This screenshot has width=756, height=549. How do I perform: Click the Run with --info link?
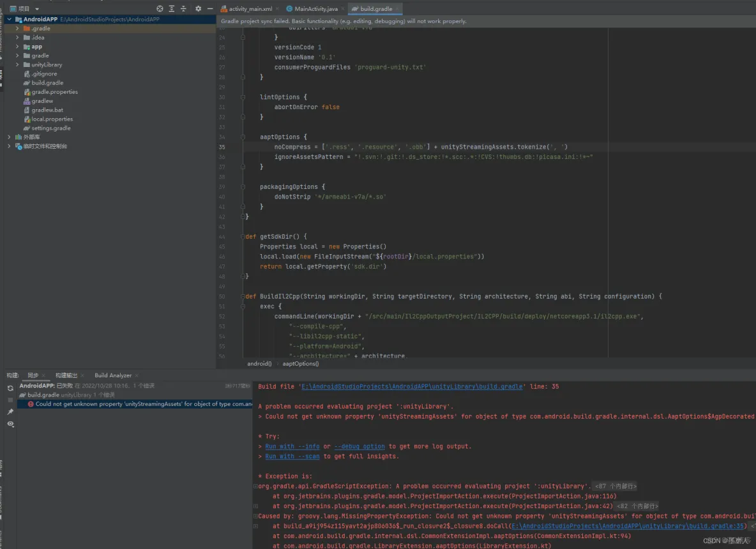(292, 446)
